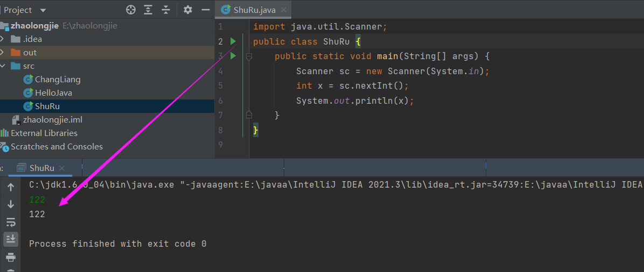Toggle scroll to end in console
The image size is (644, 272).
coord(11,238)
